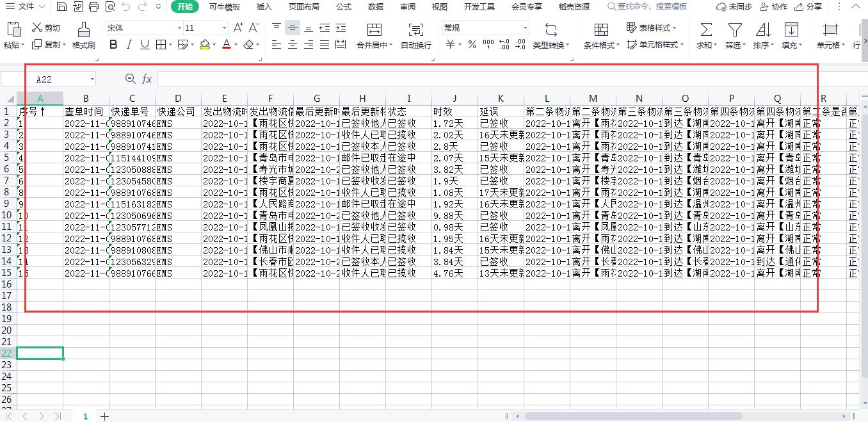Click the Filter (筛选) funnel icon

click(x=735, y=30)
